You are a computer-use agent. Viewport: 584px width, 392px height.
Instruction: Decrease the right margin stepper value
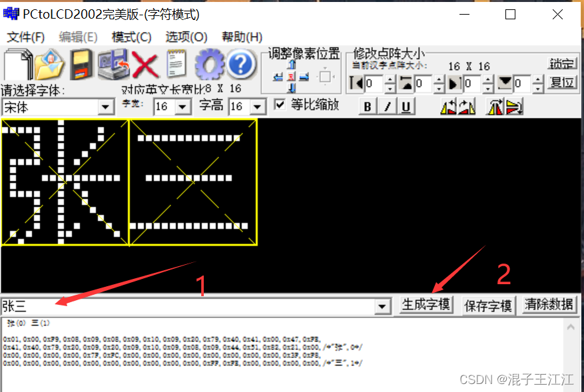coord(488,88)
